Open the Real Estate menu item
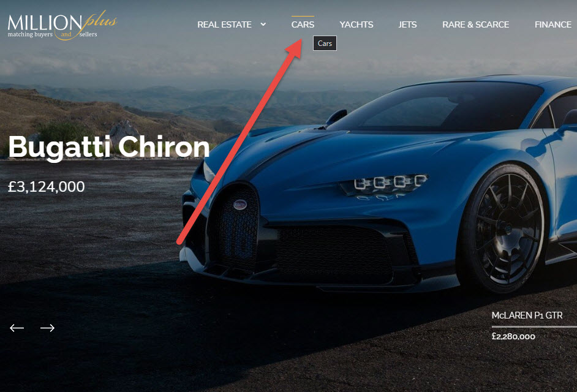The height and width of the screenshot is (392, 577). pos(224,24)
